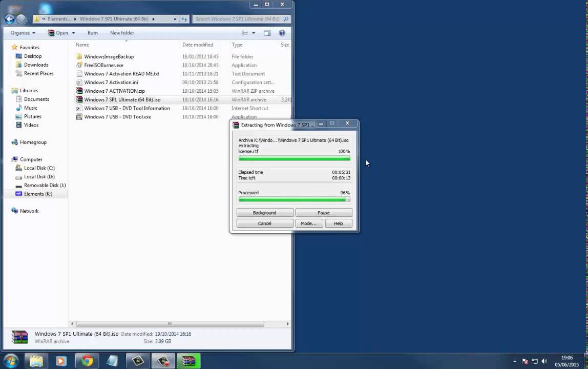Open the dropdown arrow next to Open
This screenshot has height=369, width=588.
click(x=74, y=33)
